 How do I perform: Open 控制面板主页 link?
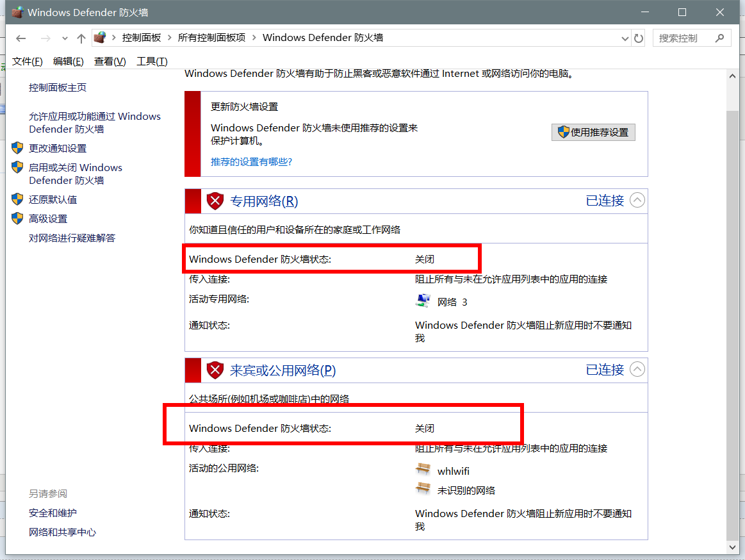tap(58, 88)
